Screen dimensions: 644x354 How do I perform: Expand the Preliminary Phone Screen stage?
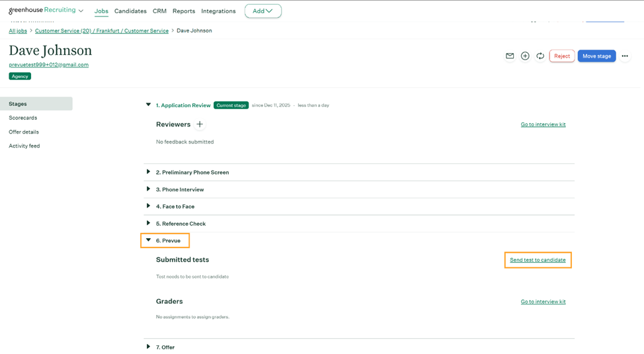pyautogui.click(x=149, y=172)
